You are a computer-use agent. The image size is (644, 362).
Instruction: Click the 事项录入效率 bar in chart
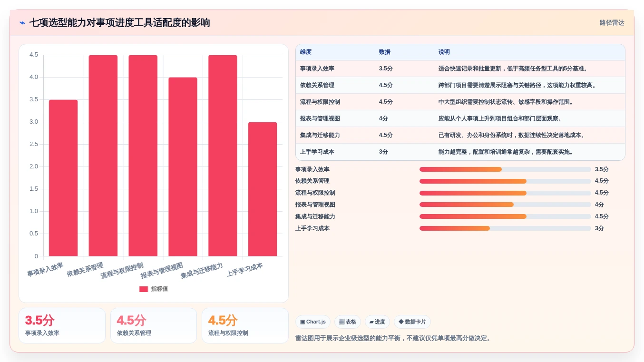(x=63, y=178)
